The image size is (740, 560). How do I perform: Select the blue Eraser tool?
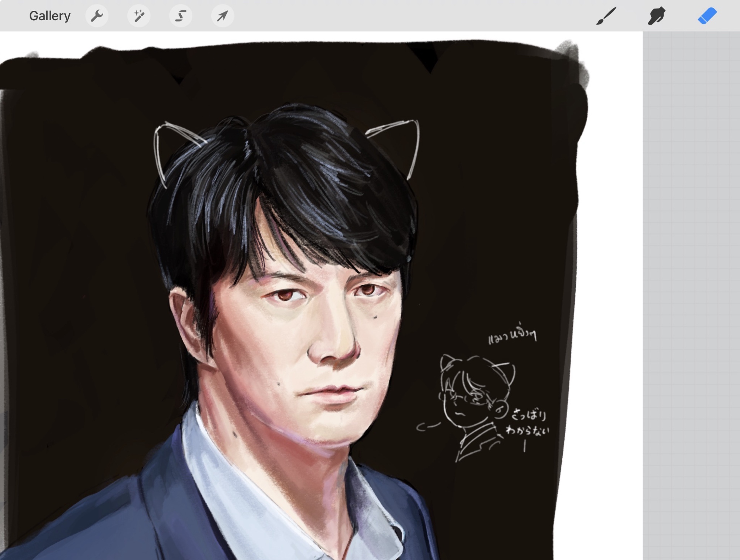(x=707, y=16)
